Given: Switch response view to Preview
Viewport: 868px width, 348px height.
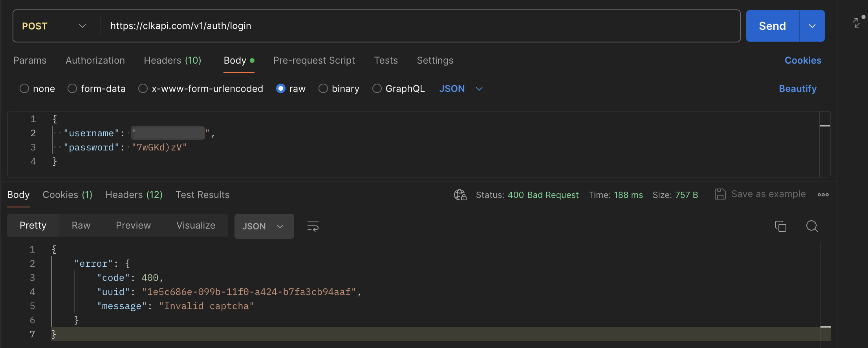Looking at the screenshot, I should click(133, 225).
